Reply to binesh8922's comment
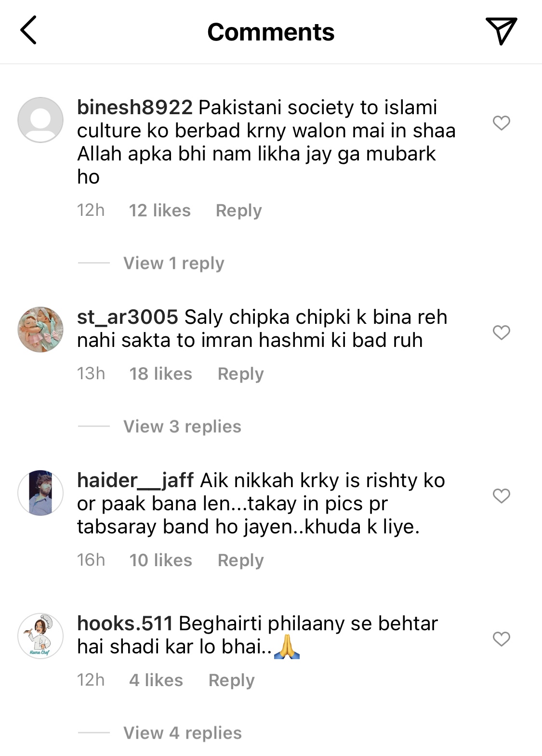Image resolution: width=542 pixels, height=756 pixels. coord(238,211)
